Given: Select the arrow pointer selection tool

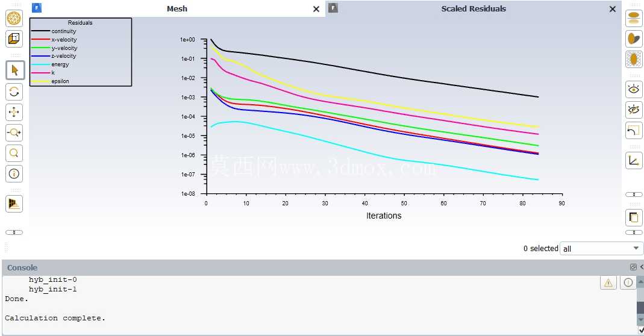Looking at the screenshot, I should tap(15, 70).
